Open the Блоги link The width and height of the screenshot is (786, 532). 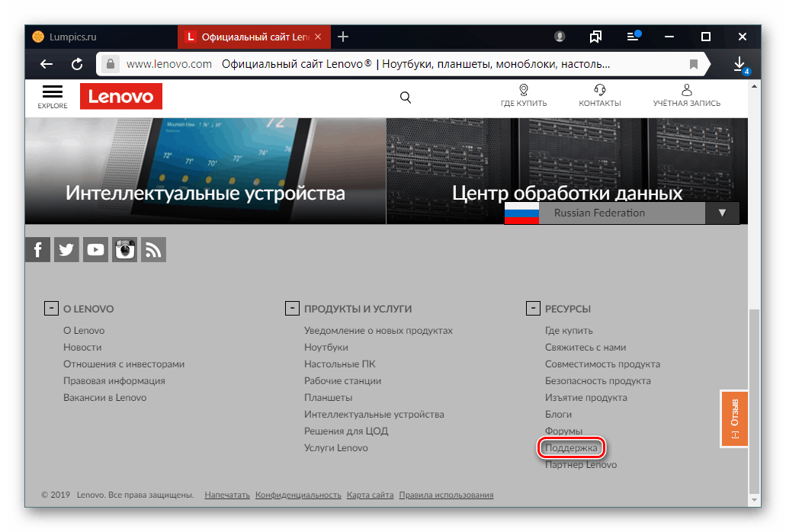(558, 415)
